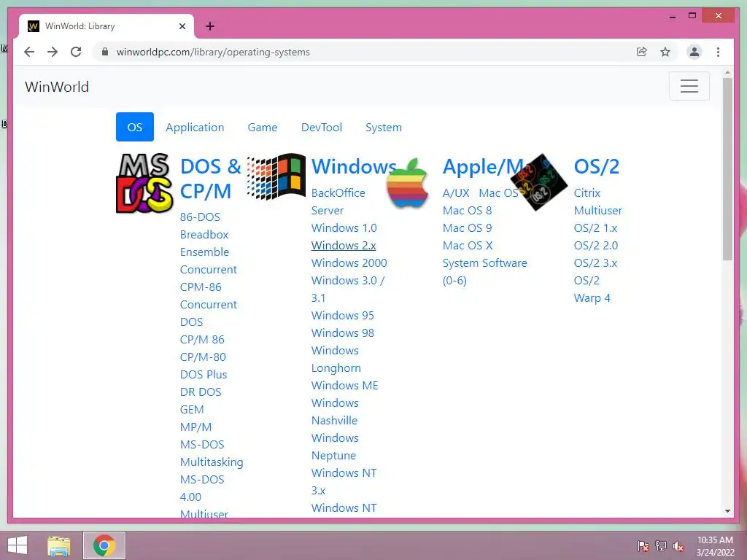Open the Windows 95 link
The width and height of the screenshot is (747, 560).
point(343,316)
